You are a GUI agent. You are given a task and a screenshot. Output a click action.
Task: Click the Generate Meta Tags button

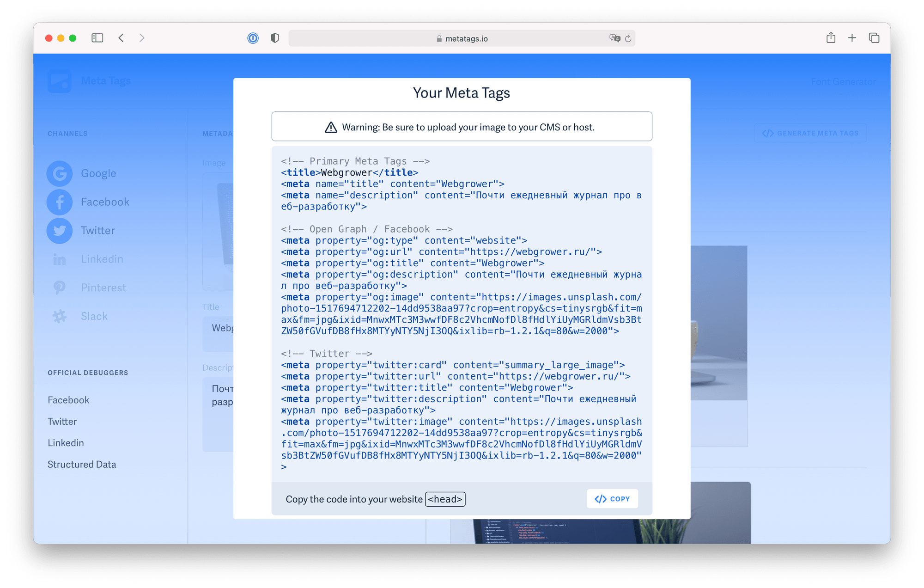point(810,133)
